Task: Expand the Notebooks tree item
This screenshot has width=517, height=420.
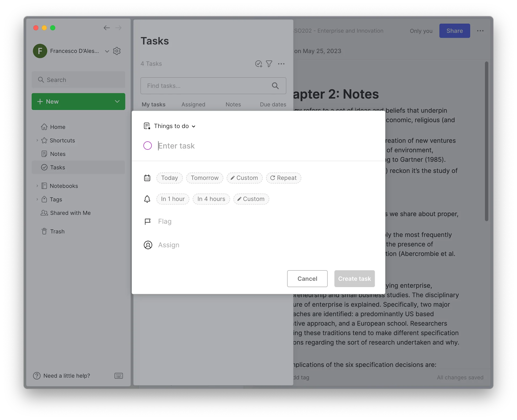Action: pos(37,186)
